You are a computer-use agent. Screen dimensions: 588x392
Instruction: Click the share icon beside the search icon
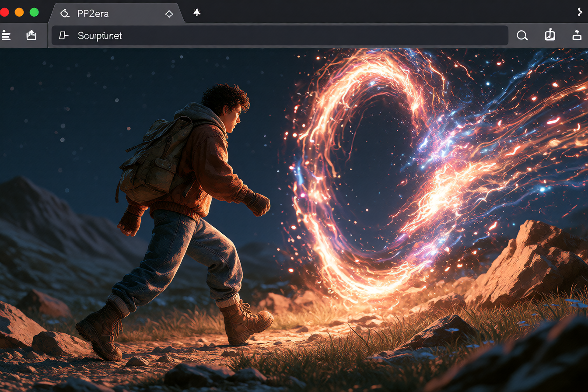click(x=550, y=35)
